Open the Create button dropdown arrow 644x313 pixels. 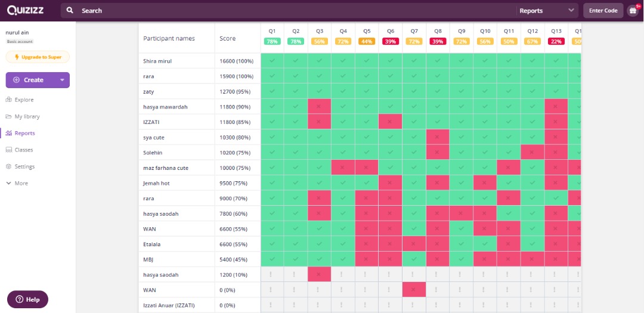click(x=62, y=80)
